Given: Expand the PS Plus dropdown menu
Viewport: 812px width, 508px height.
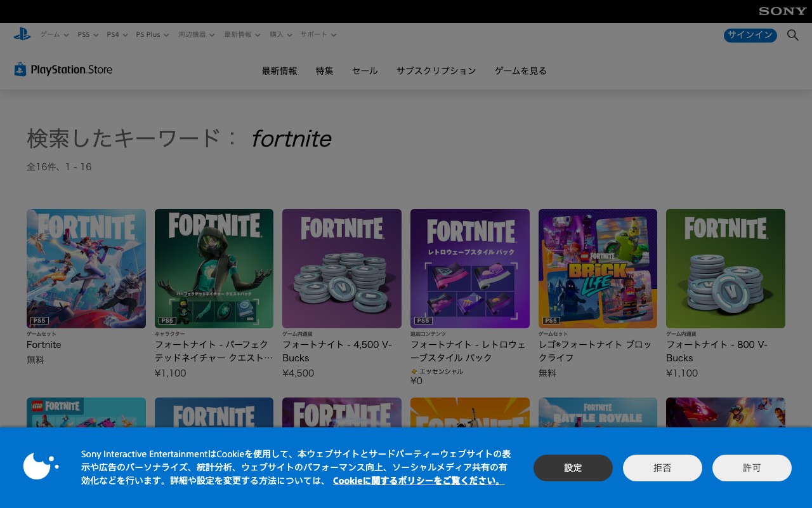Looking at the screenshot, I should tap(153, 35).
